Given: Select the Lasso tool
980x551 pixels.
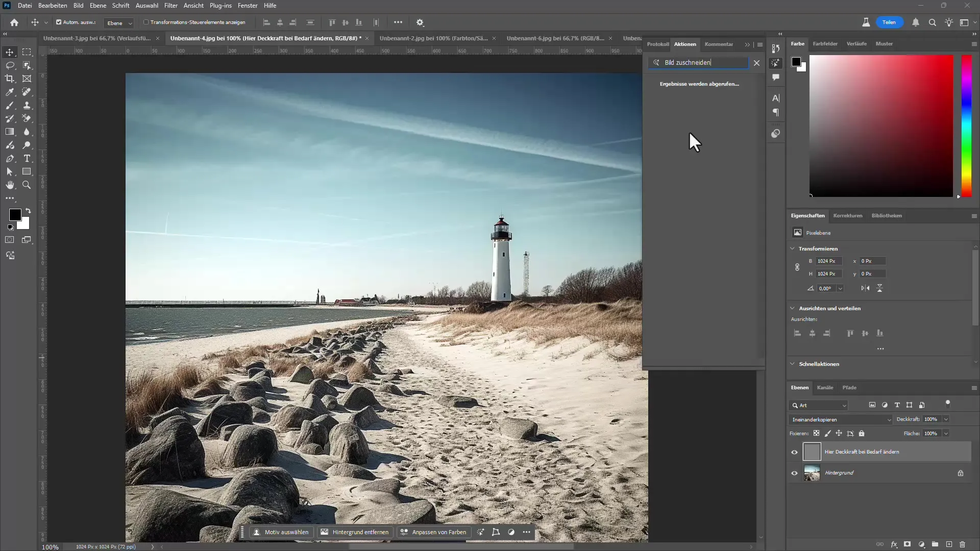Looking at the screenshot, I should tap(10, 65).
